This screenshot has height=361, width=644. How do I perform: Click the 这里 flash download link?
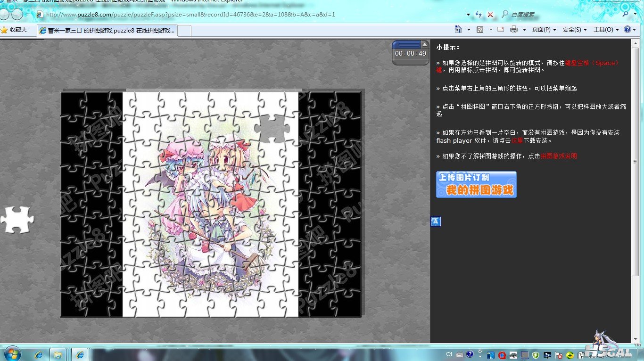(517, 140)
